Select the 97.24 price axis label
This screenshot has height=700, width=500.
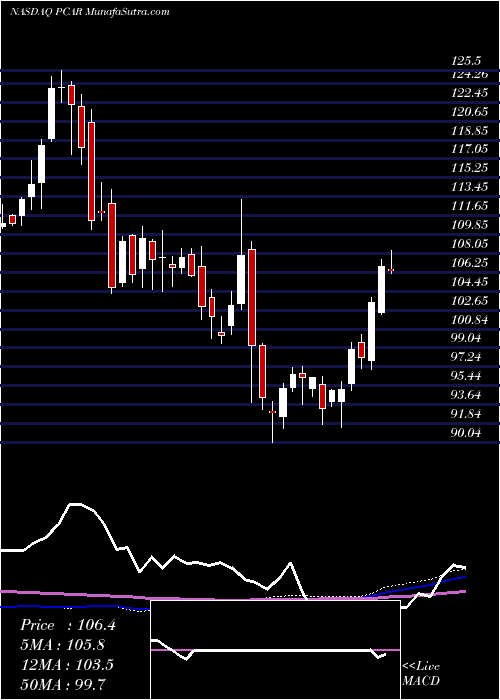click(467, 357)
